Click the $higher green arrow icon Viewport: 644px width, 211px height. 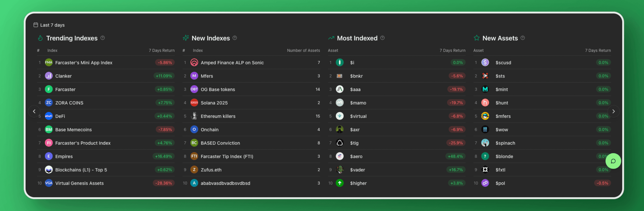point(340,183)
